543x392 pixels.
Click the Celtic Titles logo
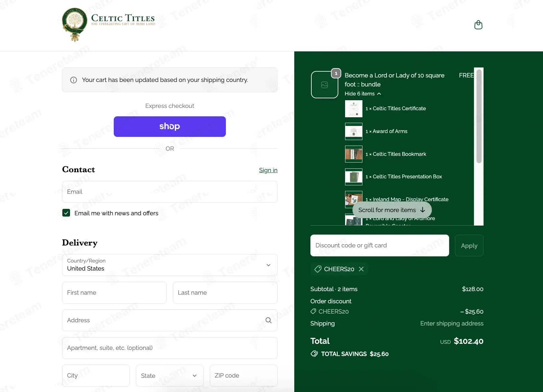pyautogui.click(x=108, y=25)
